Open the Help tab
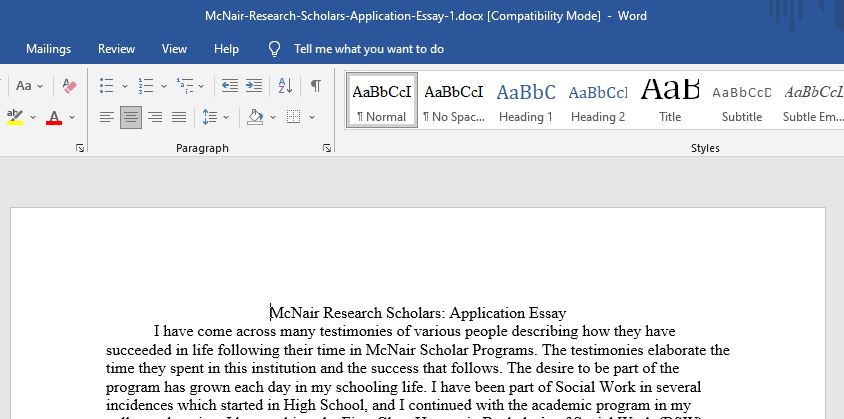 [x=226, y=49]
